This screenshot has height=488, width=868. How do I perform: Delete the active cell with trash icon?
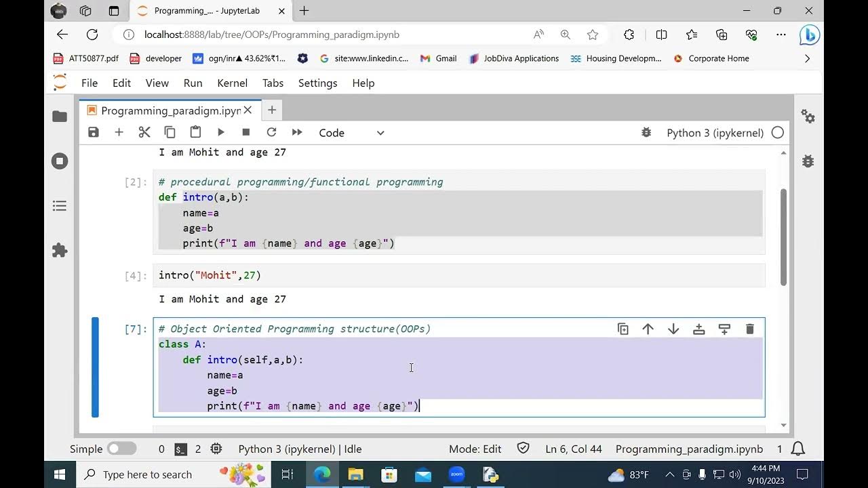pos(750,329)
